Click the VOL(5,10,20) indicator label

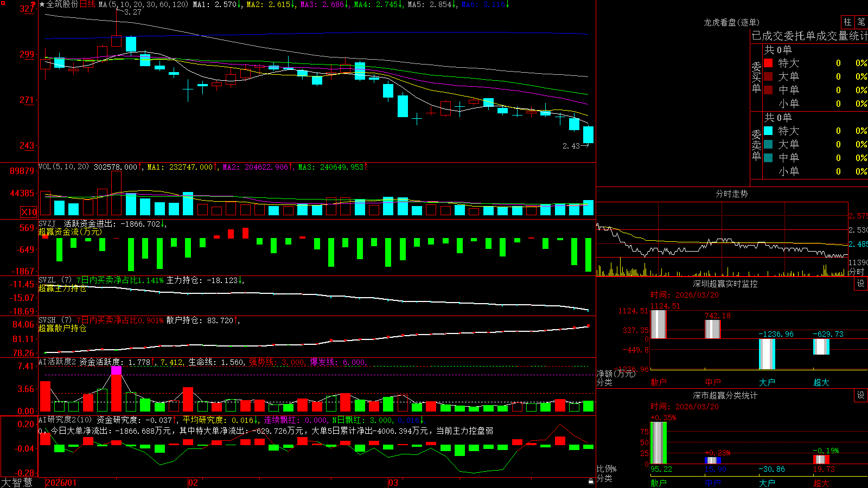(x=63, y=167)
